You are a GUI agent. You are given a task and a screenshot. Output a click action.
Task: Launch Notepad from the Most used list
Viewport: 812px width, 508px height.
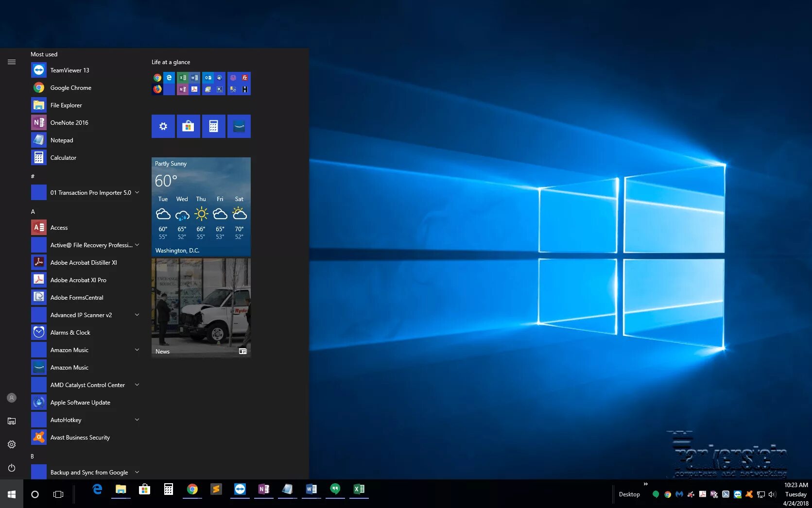point(85,140)
